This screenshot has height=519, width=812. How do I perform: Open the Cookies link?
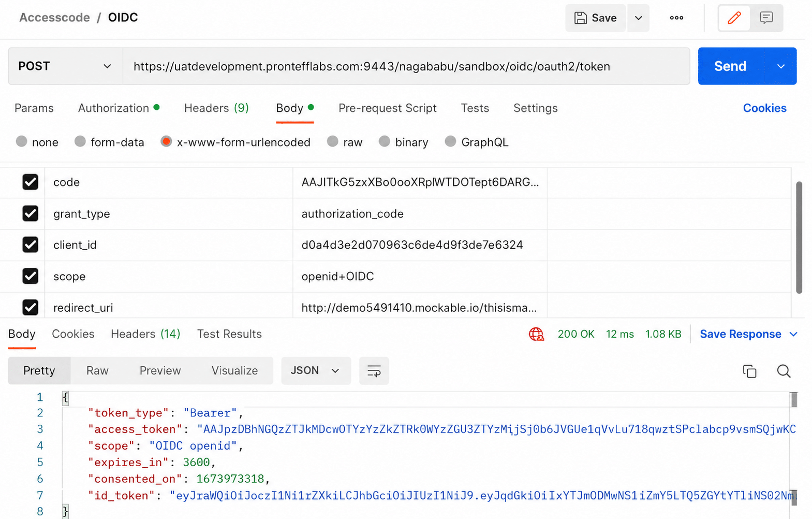[x=764, y=108]
